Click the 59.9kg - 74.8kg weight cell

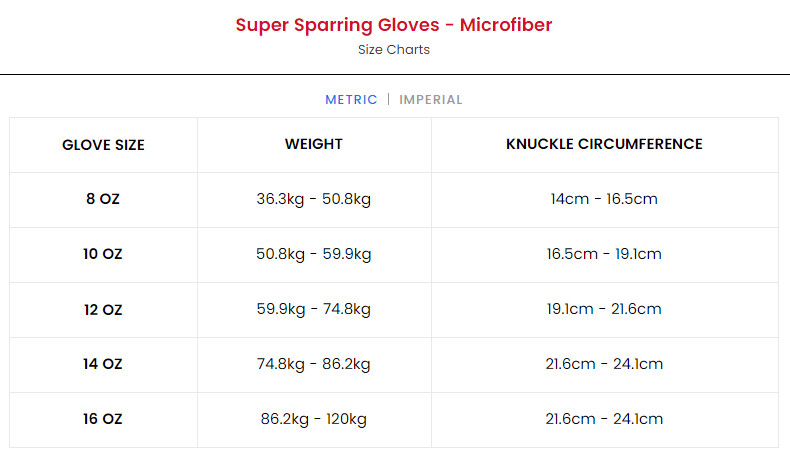click(314, 309)
